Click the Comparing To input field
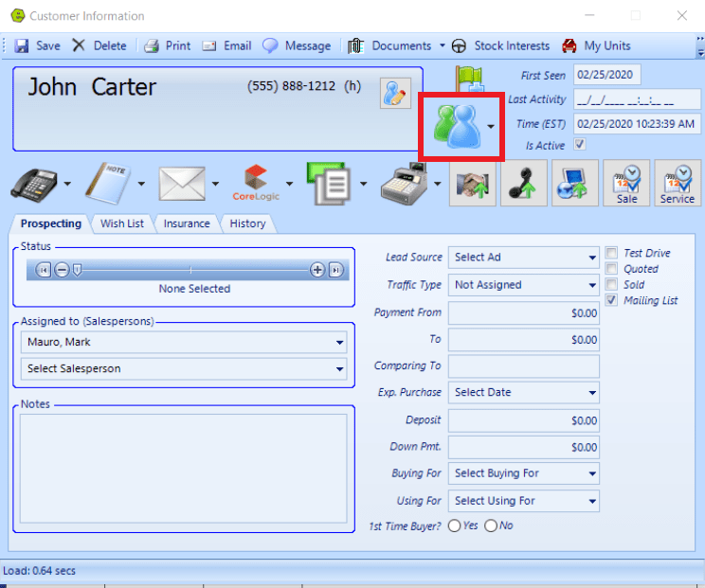Image resolution: width=705 pixels, height=588 pixels. pos(524,366)
